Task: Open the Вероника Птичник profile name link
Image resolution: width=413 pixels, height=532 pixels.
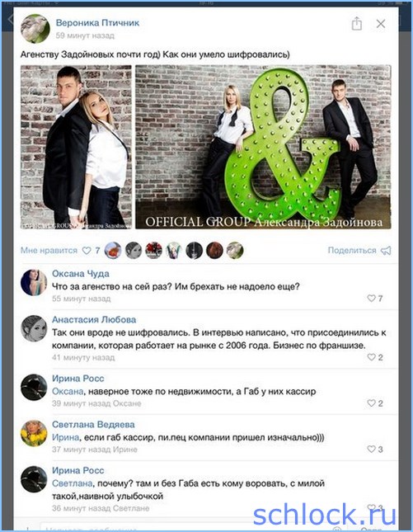Action: [97, 23]
